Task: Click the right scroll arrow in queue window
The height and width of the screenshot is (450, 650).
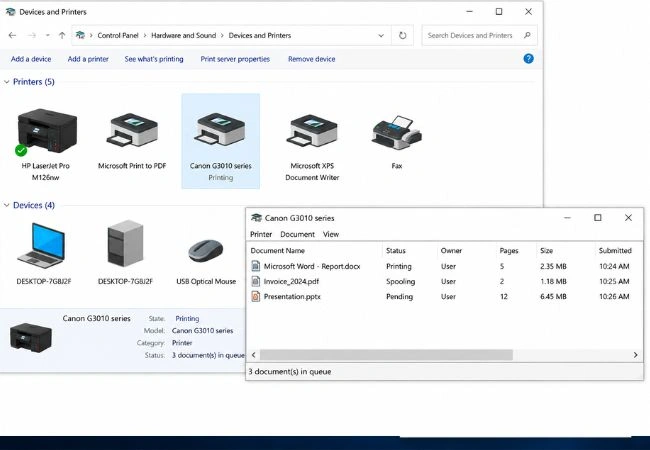Action: pos(635,355)
